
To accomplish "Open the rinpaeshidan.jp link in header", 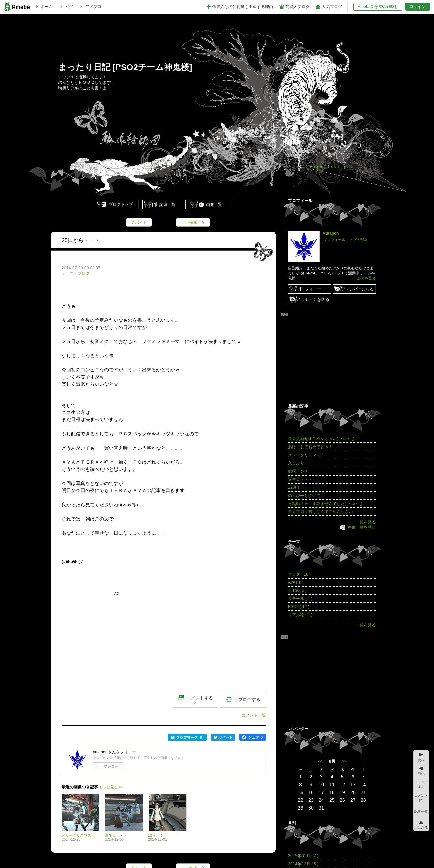I will pyautogui.click(x=328, y=167).
